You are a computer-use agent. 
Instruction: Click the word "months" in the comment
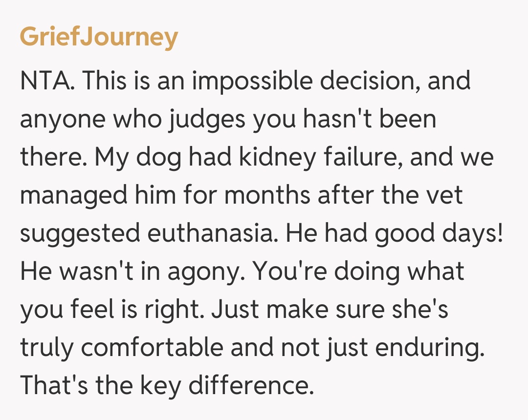click(268, 195)
